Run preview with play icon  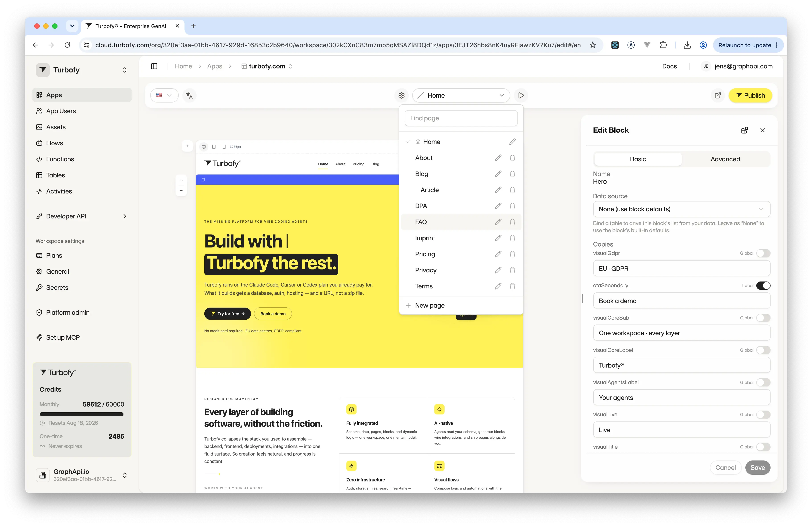521,95
